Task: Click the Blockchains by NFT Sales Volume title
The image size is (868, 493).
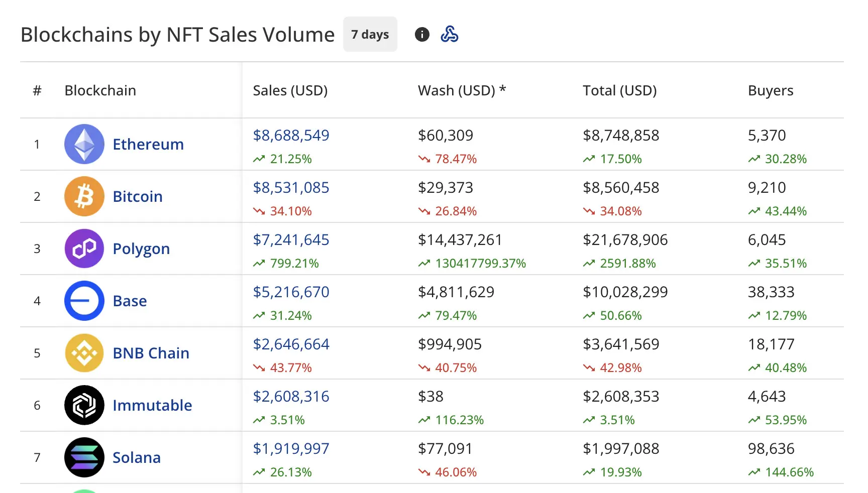Action: click(177, 34)
